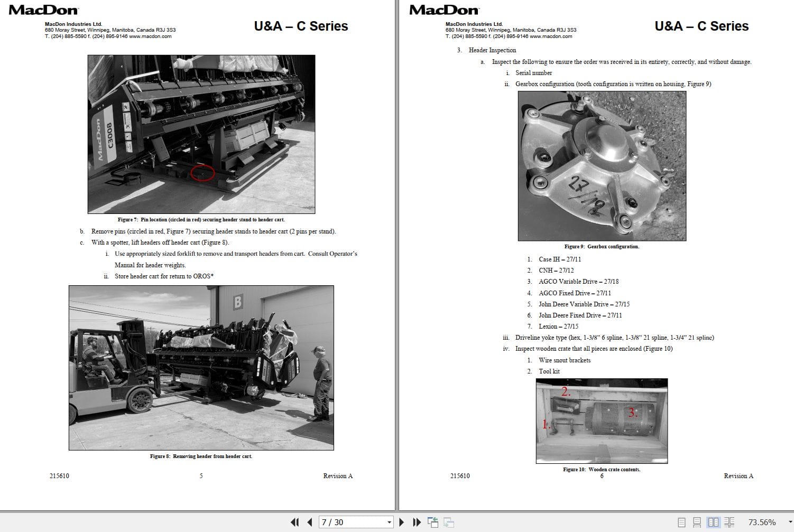Click the www.macdon.com link on right page
This screenshot has width=794, height=532.
pyautogui.click(x=551, y=36)
